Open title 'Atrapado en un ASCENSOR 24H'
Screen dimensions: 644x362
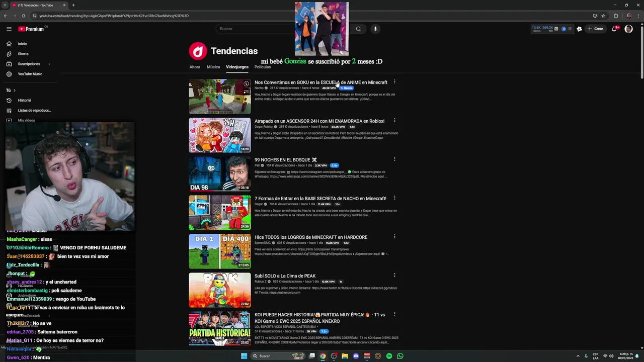click(x=319, y=121)
